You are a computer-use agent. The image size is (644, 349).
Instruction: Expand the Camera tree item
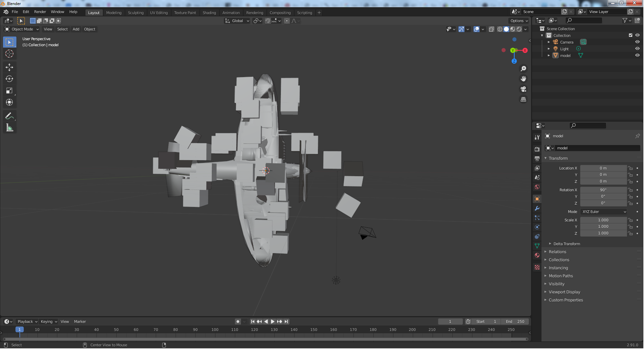(x=549, y=42)
